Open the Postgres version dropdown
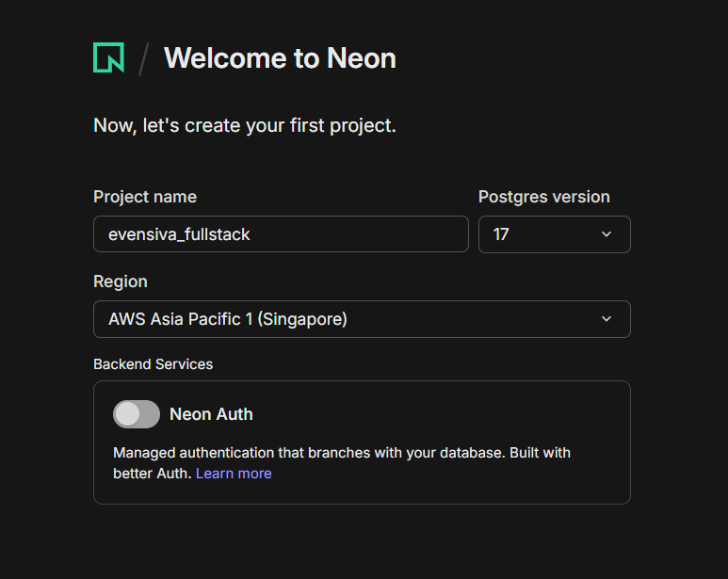This screenshot has width=728, height=579. point(555,234)
